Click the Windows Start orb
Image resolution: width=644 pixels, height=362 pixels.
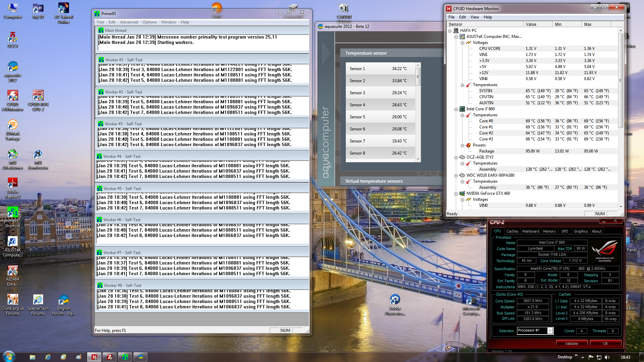pos(9,357)
